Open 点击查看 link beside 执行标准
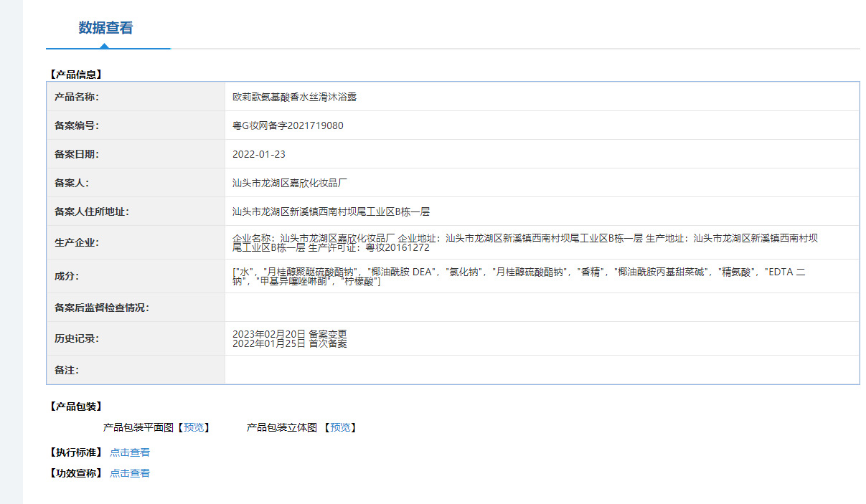The width and height of the screenshot is (866, 504). (x=130, y=452)
